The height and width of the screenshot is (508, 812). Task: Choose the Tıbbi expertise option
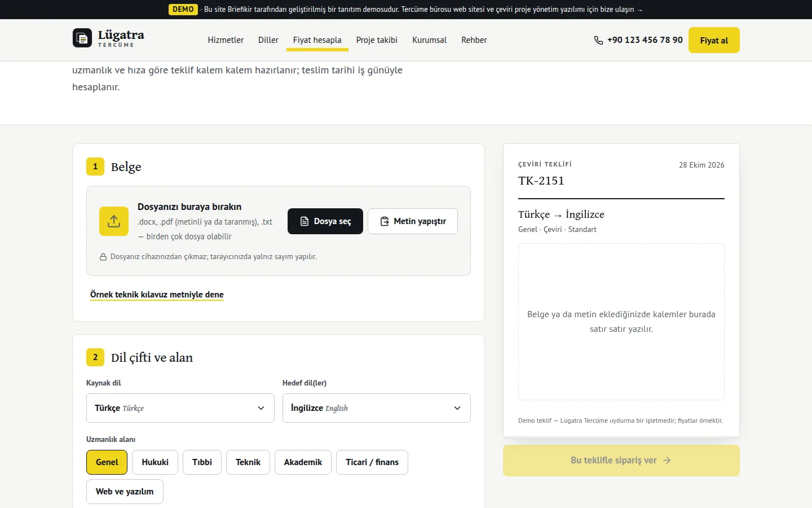(x=202, y=462)
